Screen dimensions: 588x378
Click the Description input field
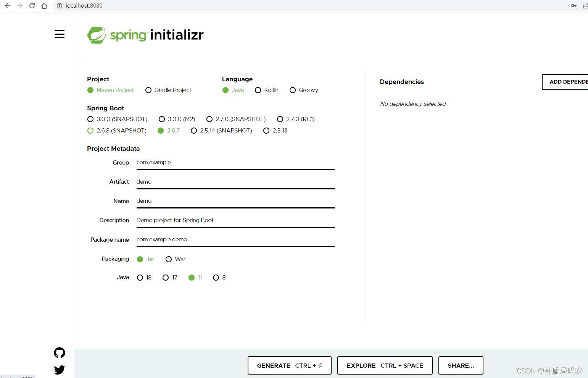coord(236,221)
